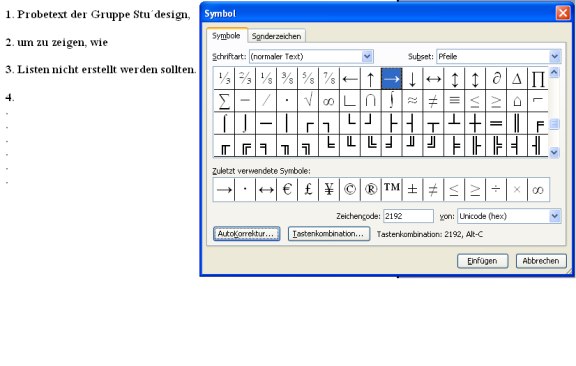This screenshot has height=366, width=576.
Task: Select the house ⌂ symbol
Action: click(x=517, y=101)
